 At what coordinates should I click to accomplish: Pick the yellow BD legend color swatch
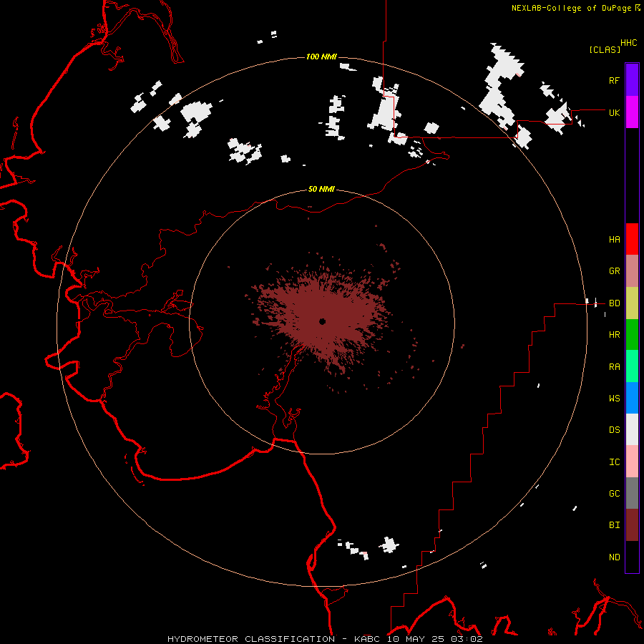(x=632, y=303)
